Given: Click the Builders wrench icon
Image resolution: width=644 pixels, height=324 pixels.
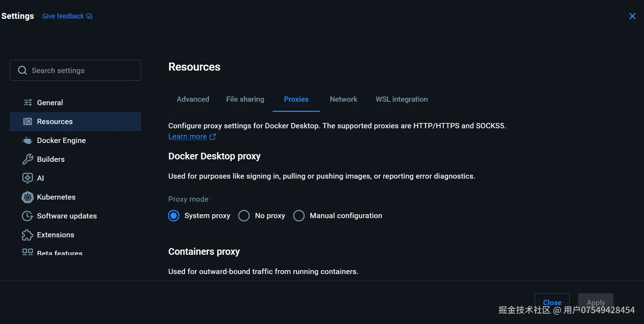Looking at the screenshot, I should pyautogui.click(x=27, y=159).
